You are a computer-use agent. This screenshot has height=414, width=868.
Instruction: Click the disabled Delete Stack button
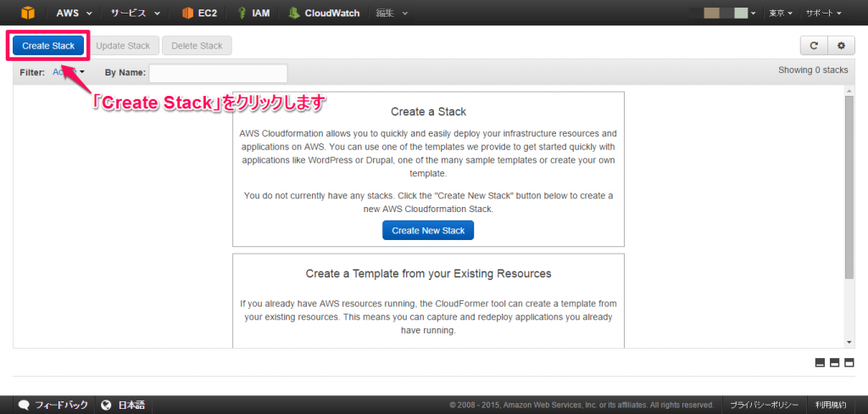pos(197,46)
